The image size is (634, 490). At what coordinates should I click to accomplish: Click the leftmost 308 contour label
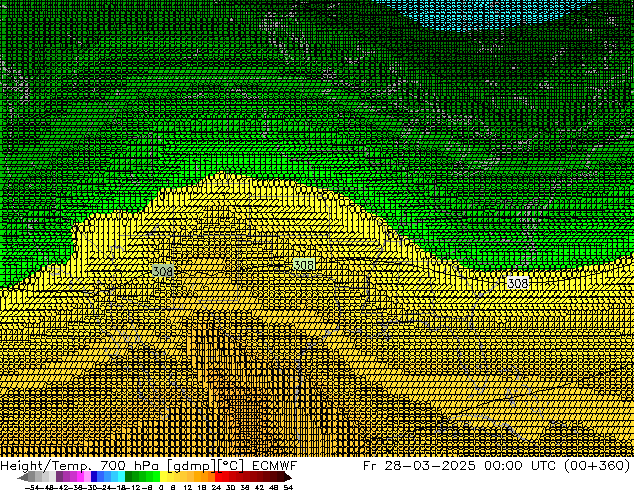pos(163,270)
